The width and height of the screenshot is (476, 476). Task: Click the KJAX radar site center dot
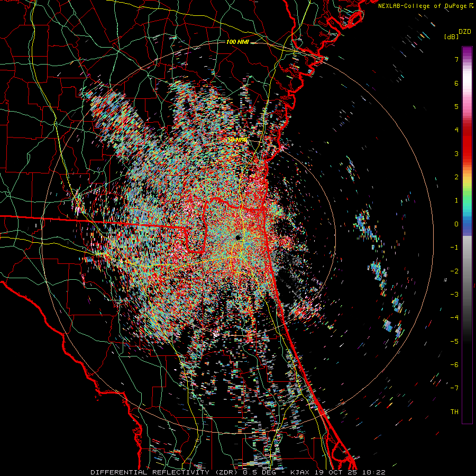click(x=238, y=237)
